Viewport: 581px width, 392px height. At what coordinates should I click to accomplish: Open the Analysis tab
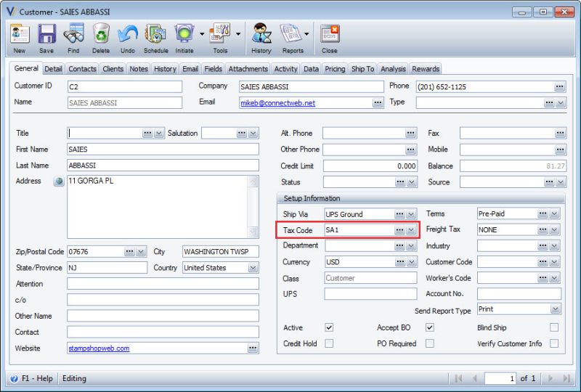393,69
